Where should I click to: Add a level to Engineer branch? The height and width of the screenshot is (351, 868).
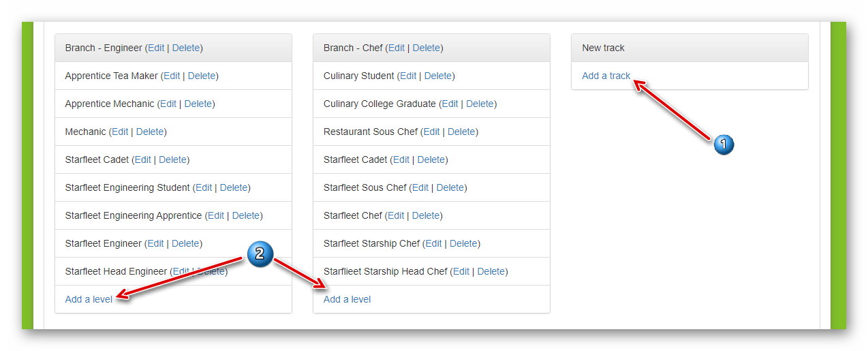[x=89, y=299]
